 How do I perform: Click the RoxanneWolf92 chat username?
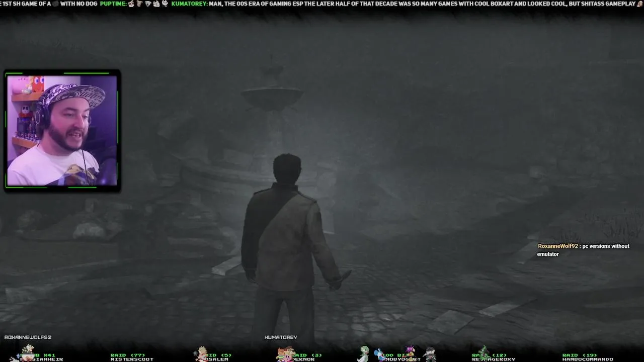(x=558, y=246)
